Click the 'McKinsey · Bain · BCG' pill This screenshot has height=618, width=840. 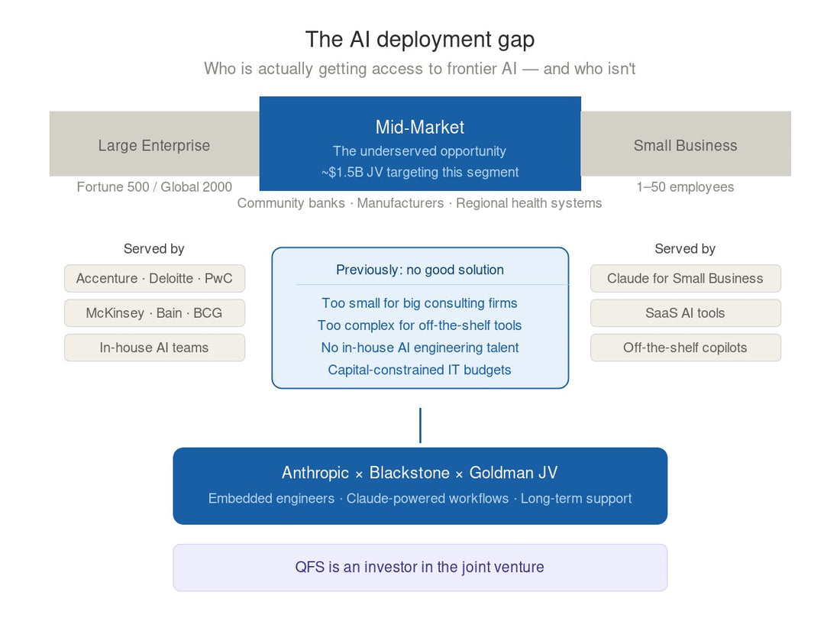point(154,313)
